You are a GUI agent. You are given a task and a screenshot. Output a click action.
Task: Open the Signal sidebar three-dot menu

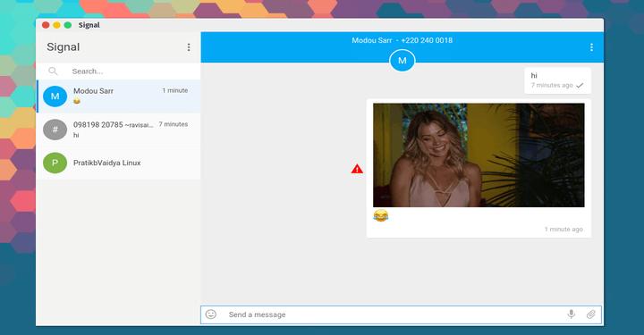pyautogui.click(x=189, y=47)
